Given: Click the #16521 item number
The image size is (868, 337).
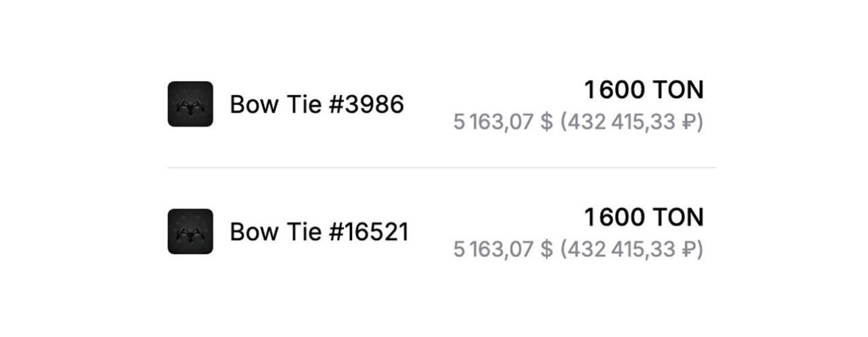Looking at the screenshot, I should point(369,232).
